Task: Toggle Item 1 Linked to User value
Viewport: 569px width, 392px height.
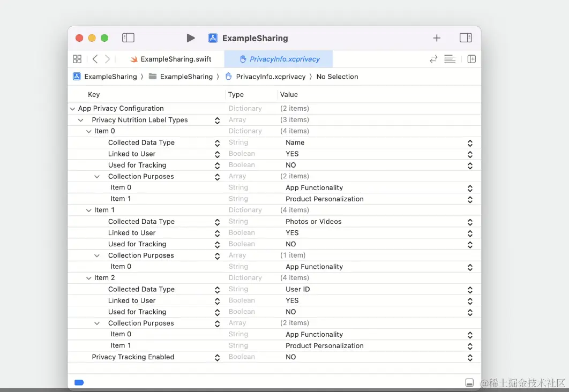Action: [470, 233]
